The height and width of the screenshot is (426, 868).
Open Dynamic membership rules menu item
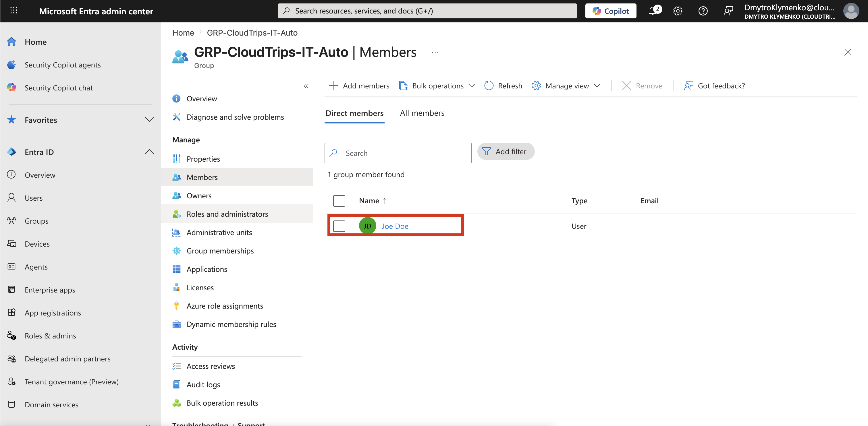(x=231, y=324)
